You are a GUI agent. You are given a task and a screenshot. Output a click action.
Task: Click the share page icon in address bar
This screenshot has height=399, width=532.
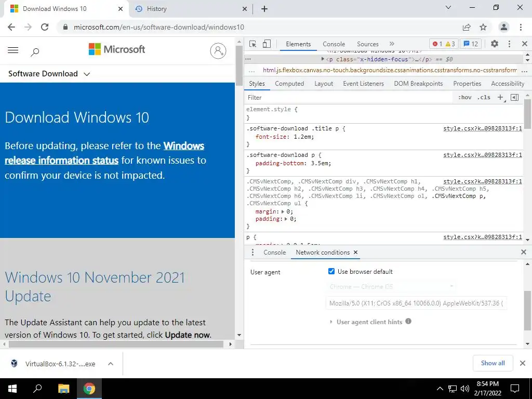pyautogui.click(x=467, y=27)
